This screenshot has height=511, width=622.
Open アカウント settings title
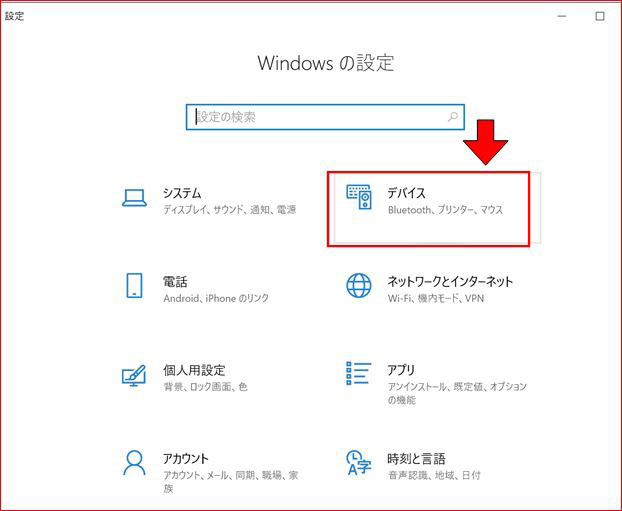tap(186, 459)
